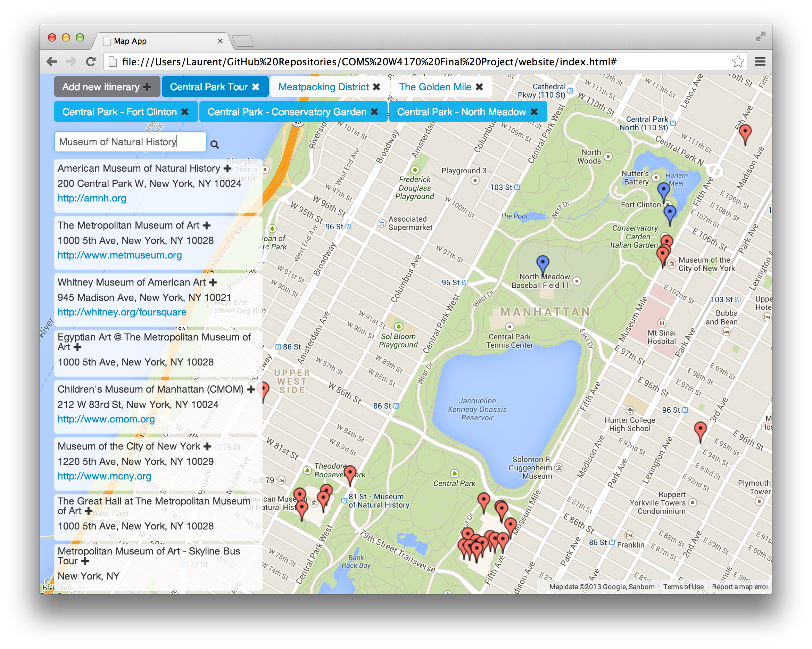Open the http://amnh.org link
Viewport: 812px width, 649px height.
pos(92,198)
